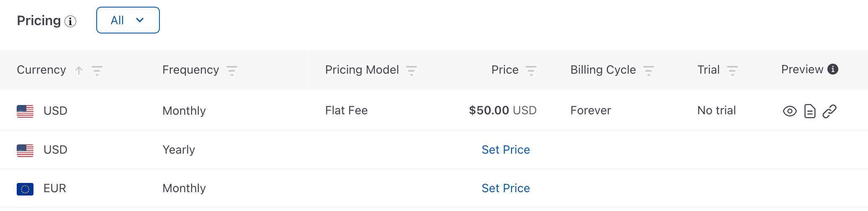
Task: Click the EUR flag in Monthly row
Action: pyautogui.click(x=25, y=189)
